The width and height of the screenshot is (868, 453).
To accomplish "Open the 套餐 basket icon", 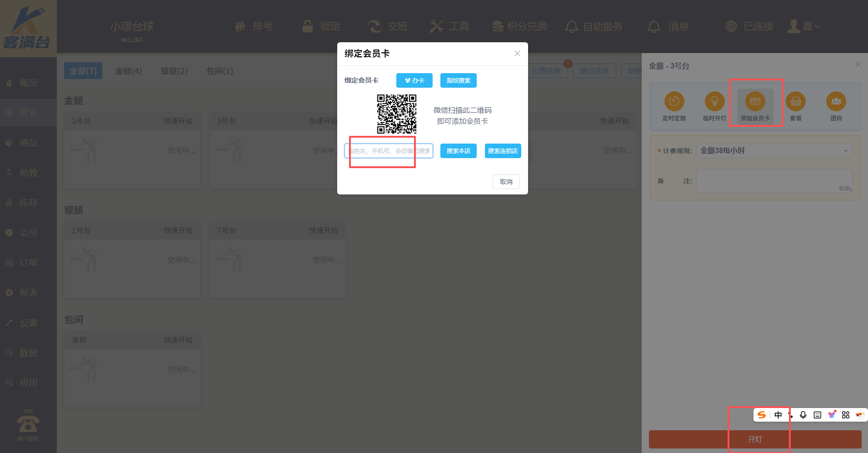I will point(795,101).
